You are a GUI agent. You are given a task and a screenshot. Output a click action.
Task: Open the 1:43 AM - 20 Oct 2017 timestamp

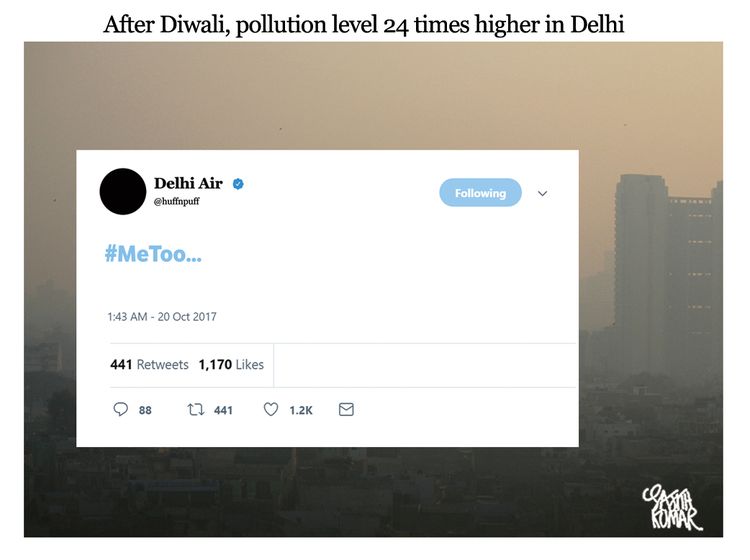click(162, 317)
